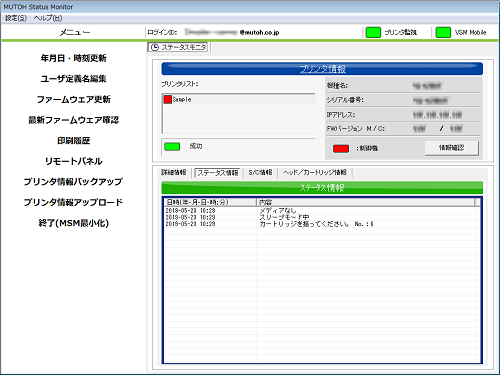Click the 機種名 label
Image resolution: width=500 pixels, height=375 pixels.
(337, 86)
